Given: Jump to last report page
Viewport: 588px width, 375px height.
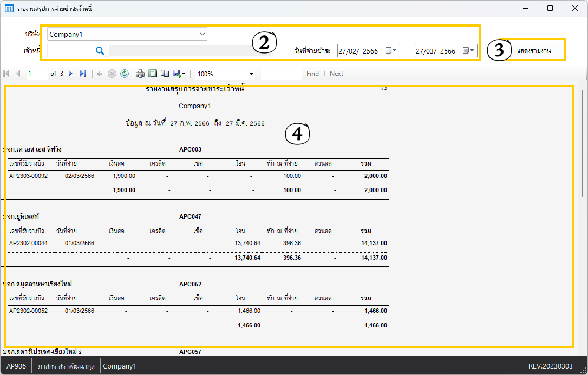Looking at the screenshot, I should [x=82, y=74].
